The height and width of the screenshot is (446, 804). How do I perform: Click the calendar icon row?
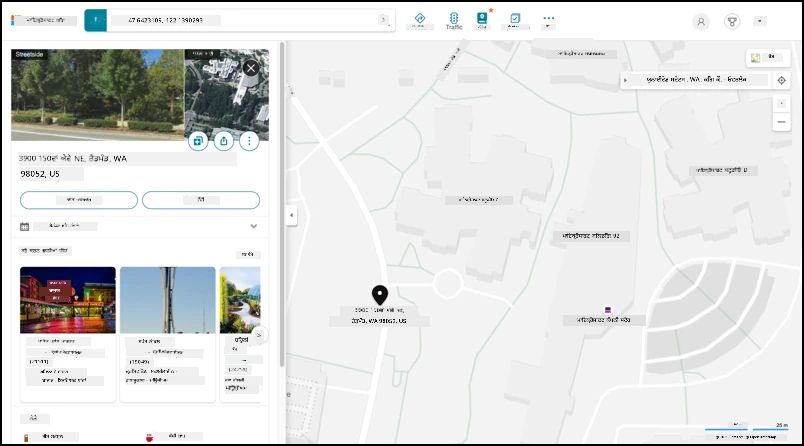point(139,226)
